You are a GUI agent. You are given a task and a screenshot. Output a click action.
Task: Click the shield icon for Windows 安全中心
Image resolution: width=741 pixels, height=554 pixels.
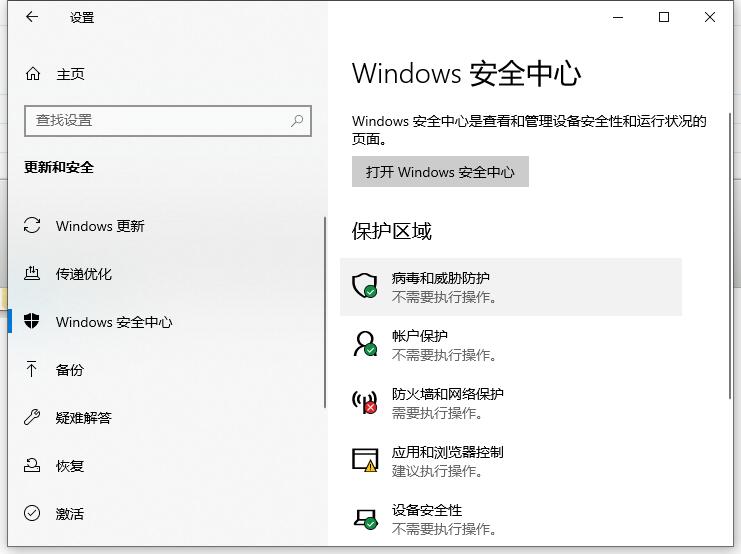coord(32,321)
